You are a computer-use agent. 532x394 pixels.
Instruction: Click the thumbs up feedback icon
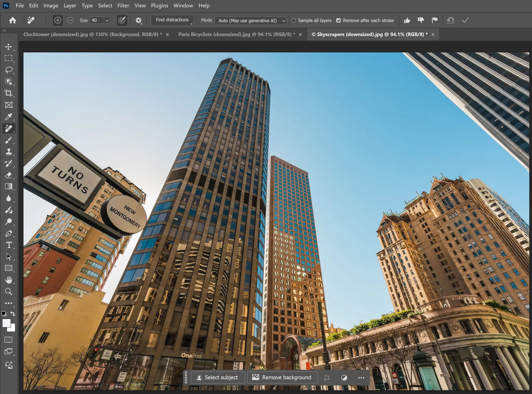pyautogui.click(x=407, y=20)
